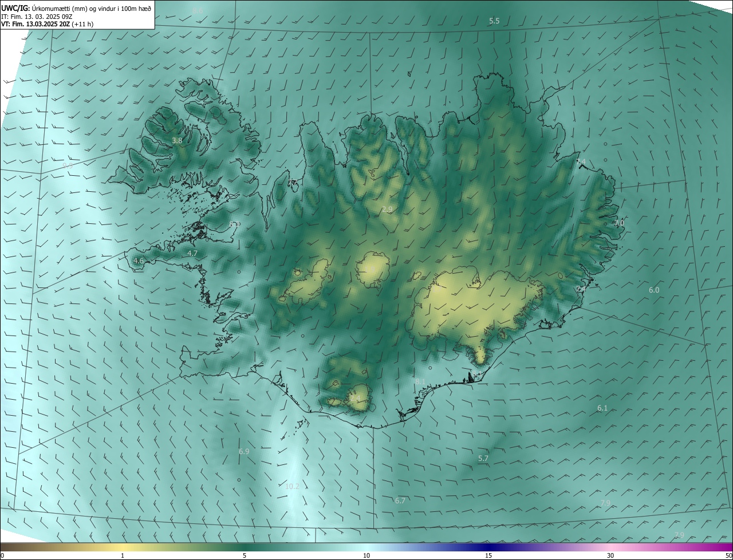Click the 1 tick on the color scale
This screenshot has width=733, height=560.
123,555
